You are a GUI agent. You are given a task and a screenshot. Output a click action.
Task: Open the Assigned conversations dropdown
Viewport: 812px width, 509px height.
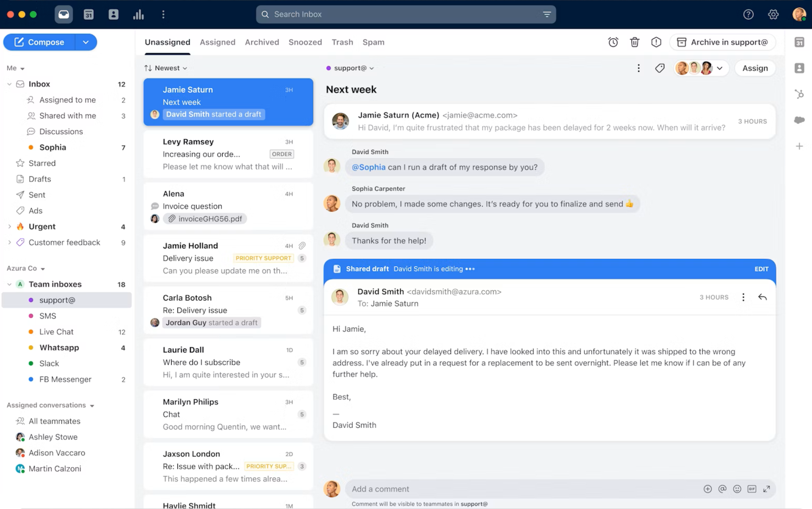(50, 405)
